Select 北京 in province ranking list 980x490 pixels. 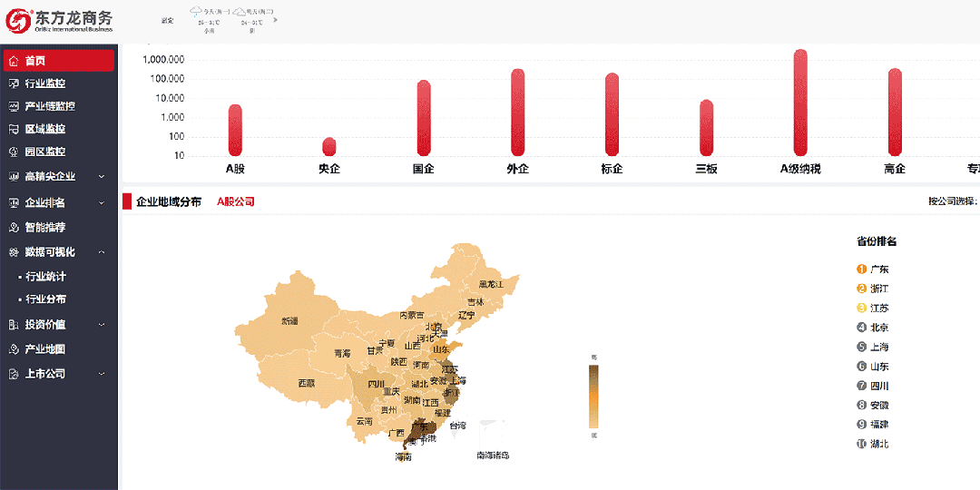click(878, 328)
